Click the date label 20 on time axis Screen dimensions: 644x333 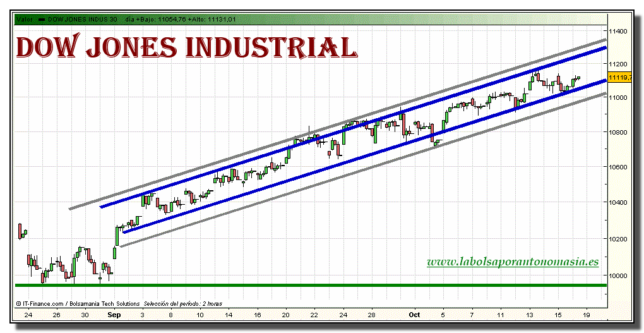(286, 315)
